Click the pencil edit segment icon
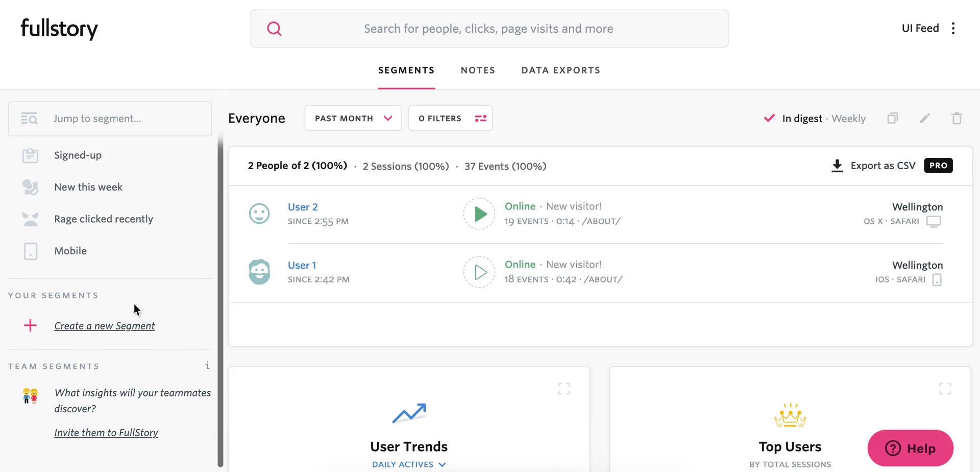Screen dimensions: 980x472 click(925, 119)
